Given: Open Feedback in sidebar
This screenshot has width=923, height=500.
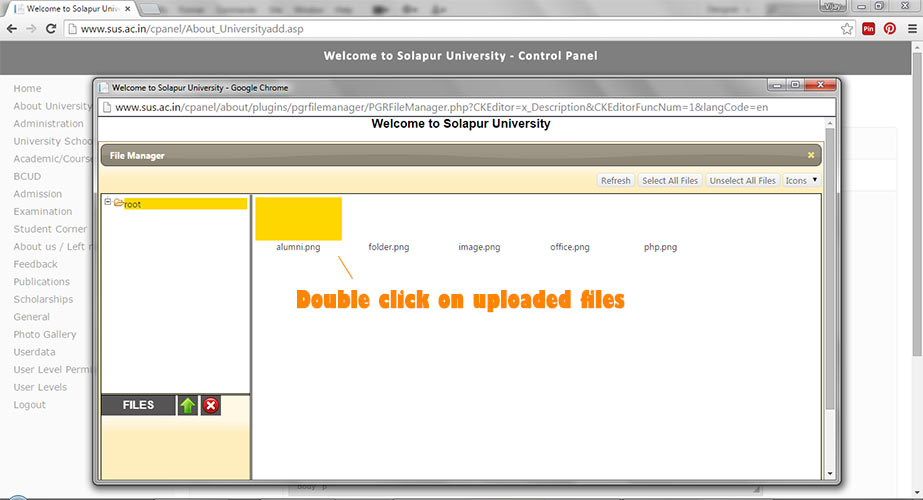Looking at the screenshot, I should tap(35, 264).
